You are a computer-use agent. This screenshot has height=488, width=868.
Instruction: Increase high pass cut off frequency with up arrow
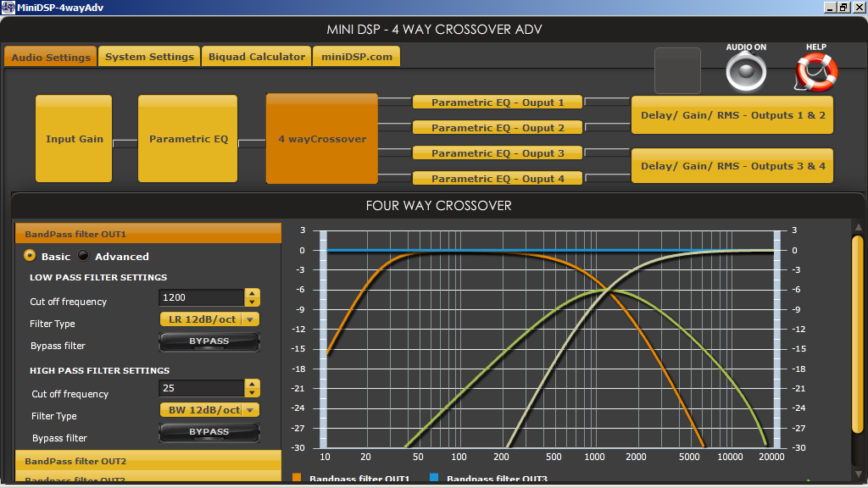tap(253, 384)
